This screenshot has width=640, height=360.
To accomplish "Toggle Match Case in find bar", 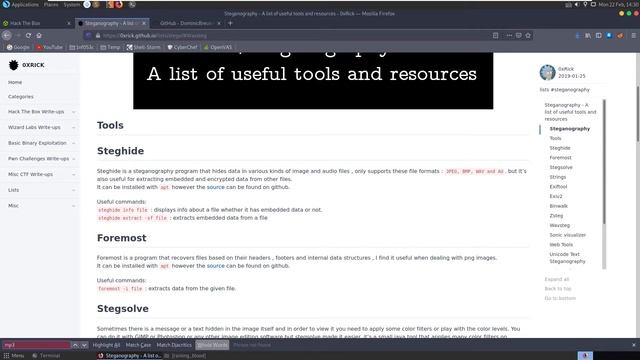I will (x=138, y=345).
